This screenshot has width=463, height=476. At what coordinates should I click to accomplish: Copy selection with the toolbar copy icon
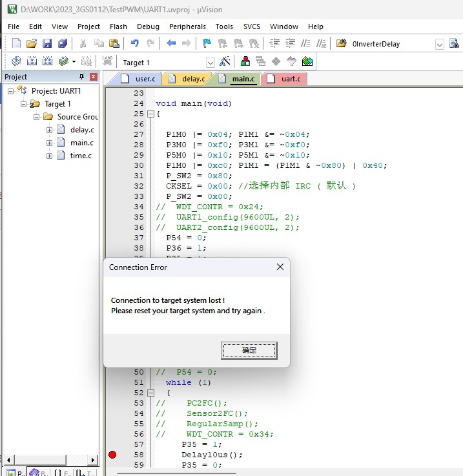(98, 43)
